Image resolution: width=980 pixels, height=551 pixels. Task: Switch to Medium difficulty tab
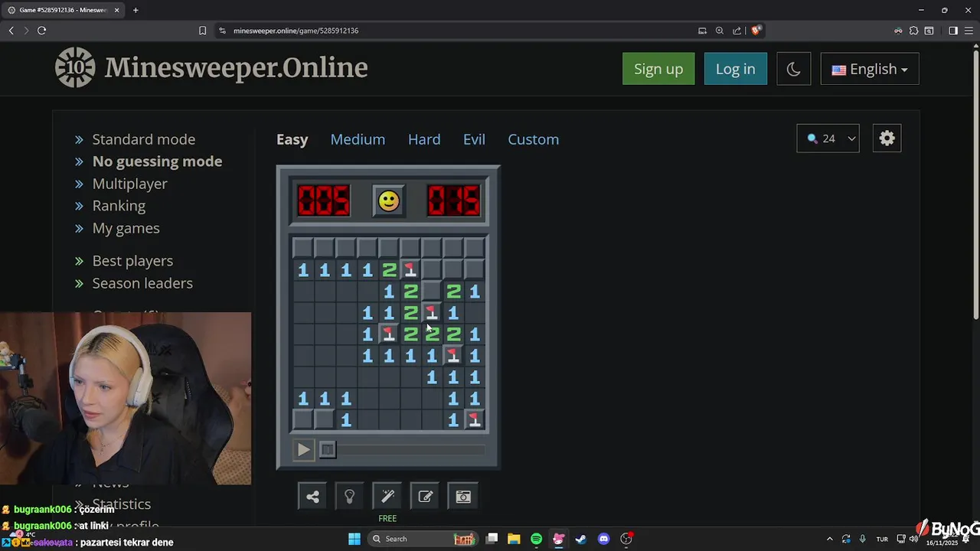tap(358, 139)
